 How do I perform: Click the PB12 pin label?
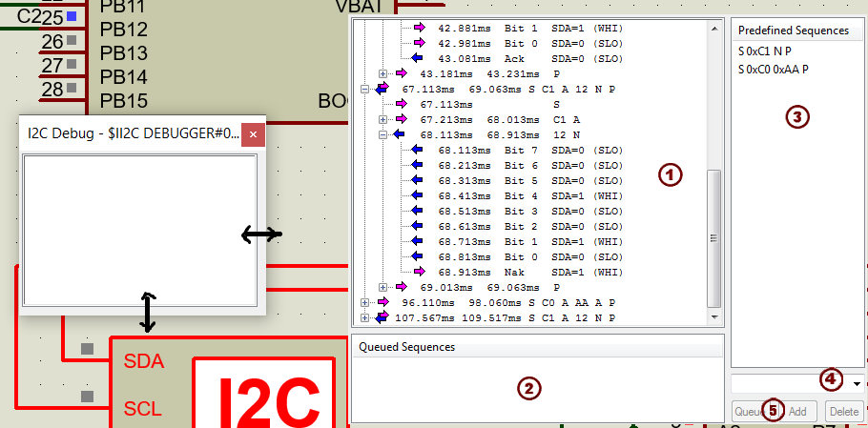pyautogui.click(x=124, y=29)
